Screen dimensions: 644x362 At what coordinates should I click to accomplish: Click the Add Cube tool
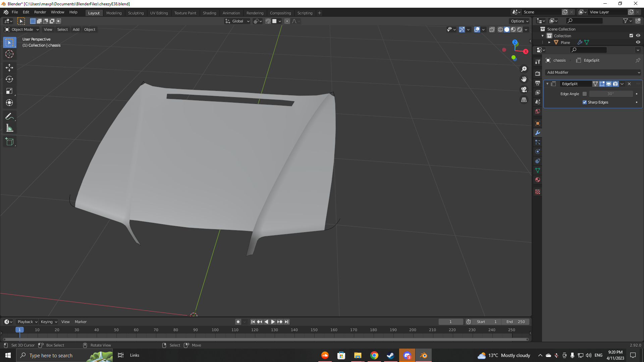[9, 142]
